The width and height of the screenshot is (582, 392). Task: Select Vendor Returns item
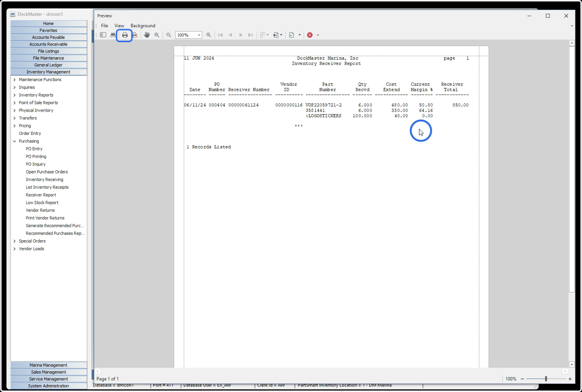coord(40,211)
